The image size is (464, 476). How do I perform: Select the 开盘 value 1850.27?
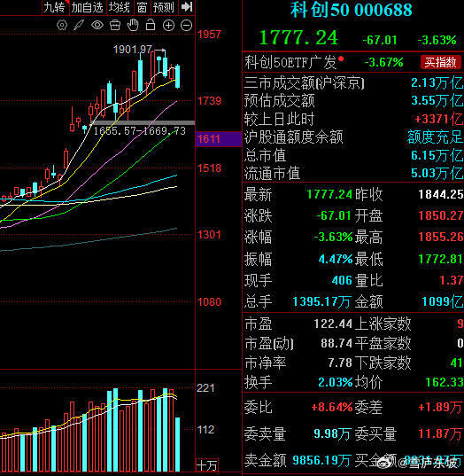[x=441, y=215]
